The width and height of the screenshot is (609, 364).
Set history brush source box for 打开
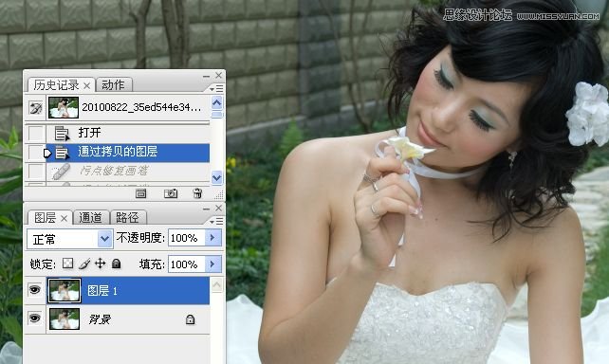click(x=36, y=133)
